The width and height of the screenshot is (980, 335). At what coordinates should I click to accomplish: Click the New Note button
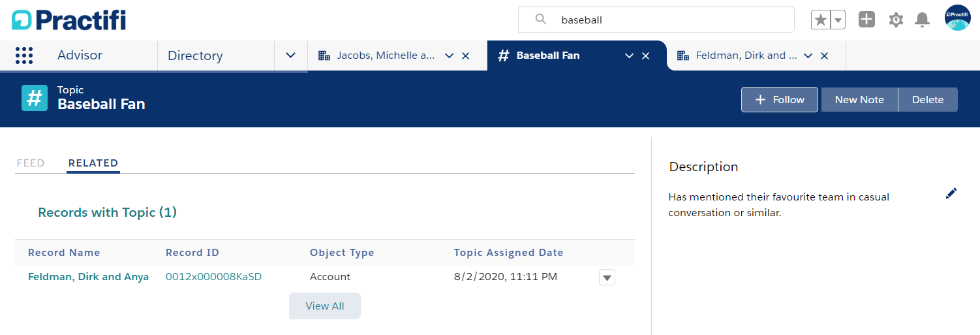pyautogui.click(x=859, y=100)
